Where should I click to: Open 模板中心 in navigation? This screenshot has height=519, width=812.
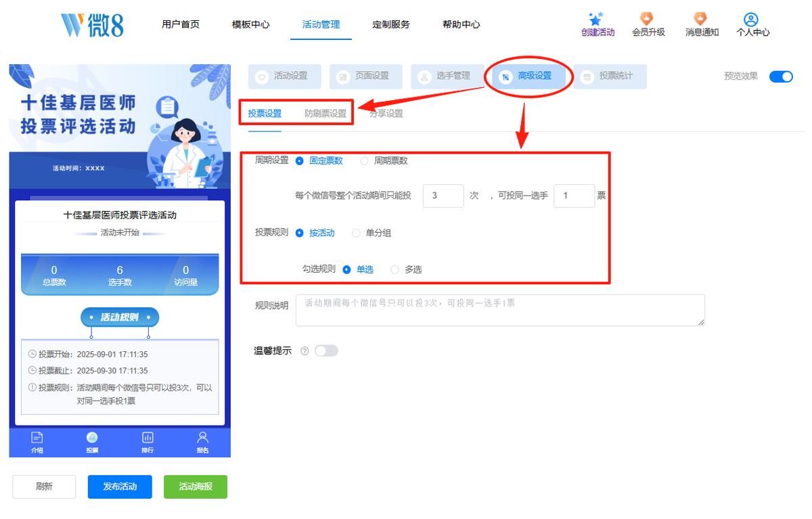click(x=251, y=24)
